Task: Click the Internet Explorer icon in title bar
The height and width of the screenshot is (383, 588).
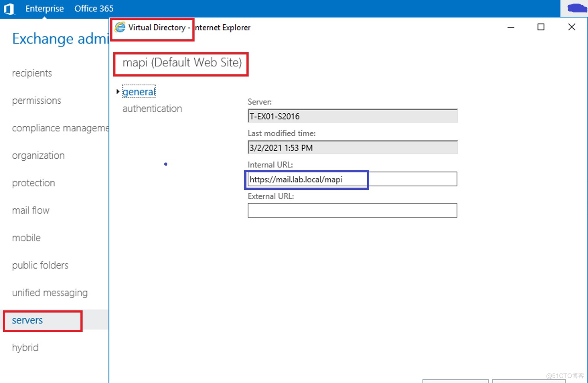Action: click(x=120, y=28)
